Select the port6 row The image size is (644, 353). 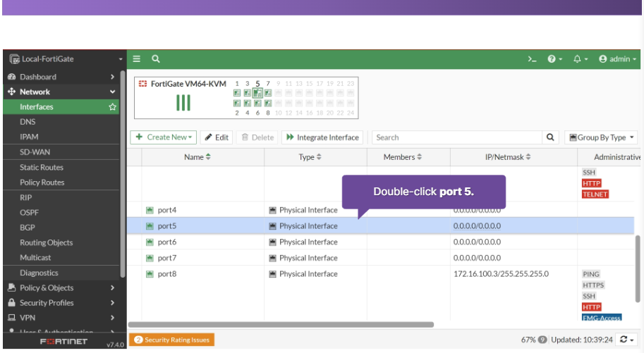(380, 242)
